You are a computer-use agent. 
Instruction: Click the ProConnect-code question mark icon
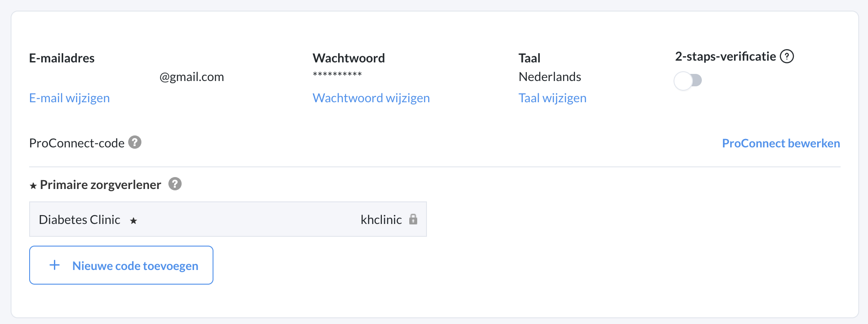point(135,142)
